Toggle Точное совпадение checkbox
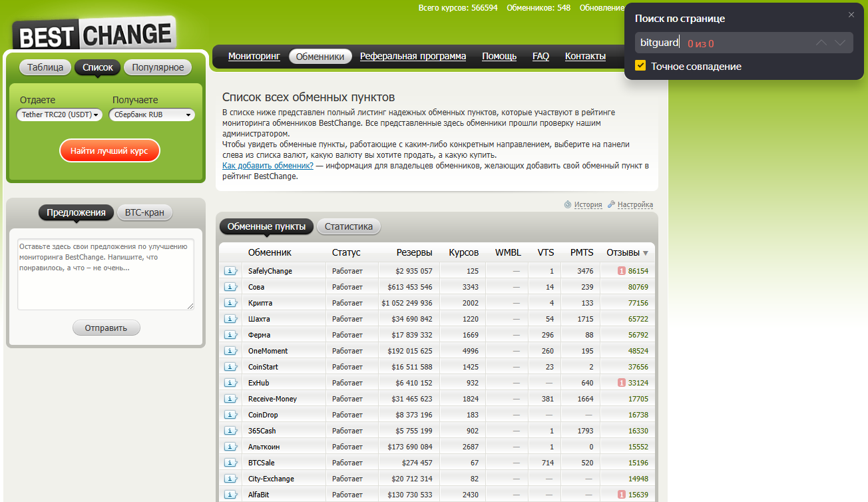868x502 pixels. tap(640, 66)
